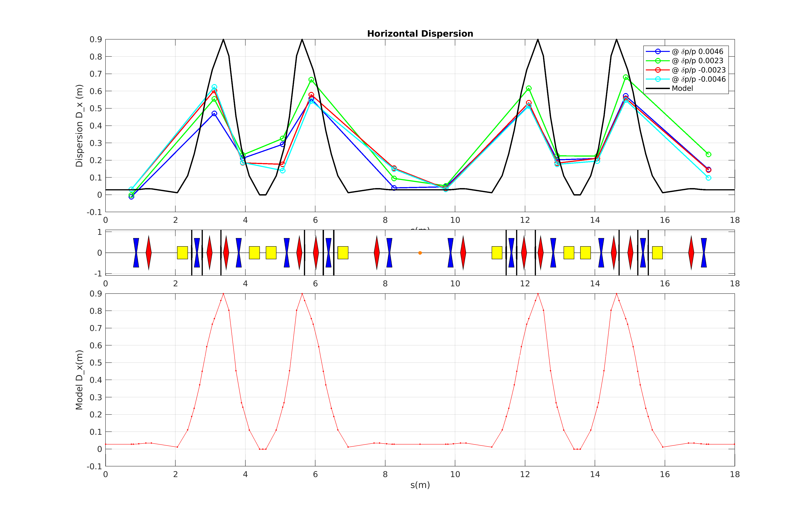Click the Model D_x(m) y-axis label
This screenshot has width=812, height=524.
(79, 380)
